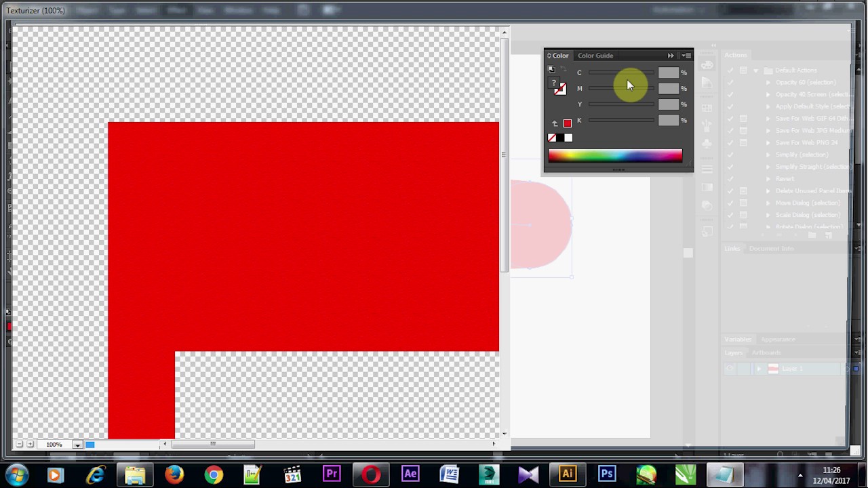Switch to the Color Guide tab
The height and width of the screenshot is (488, 868).
pyautogui.click(x=595, y=56)
